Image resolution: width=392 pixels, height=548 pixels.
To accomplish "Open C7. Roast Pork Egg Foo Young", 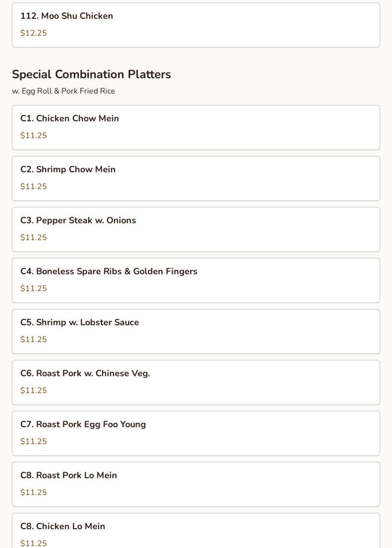I will pyautogui.click(x=196, y=434).
